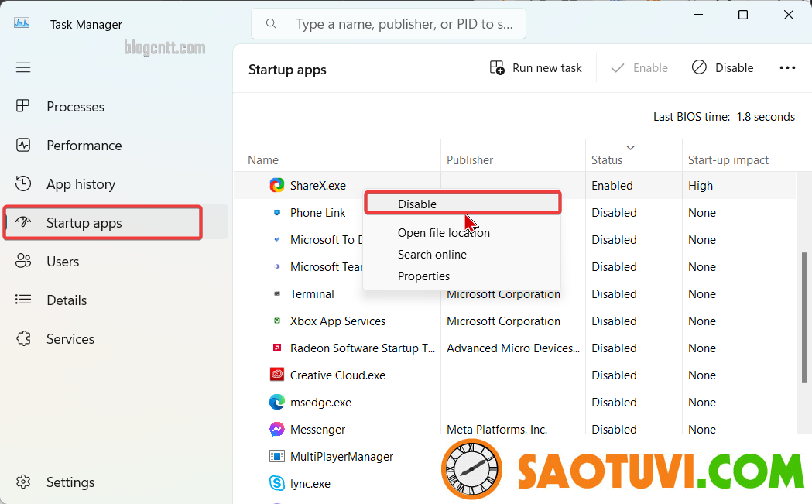The image size is (812, 504).
Task: Click the Processes grid icon
Action: click(22, 106)
